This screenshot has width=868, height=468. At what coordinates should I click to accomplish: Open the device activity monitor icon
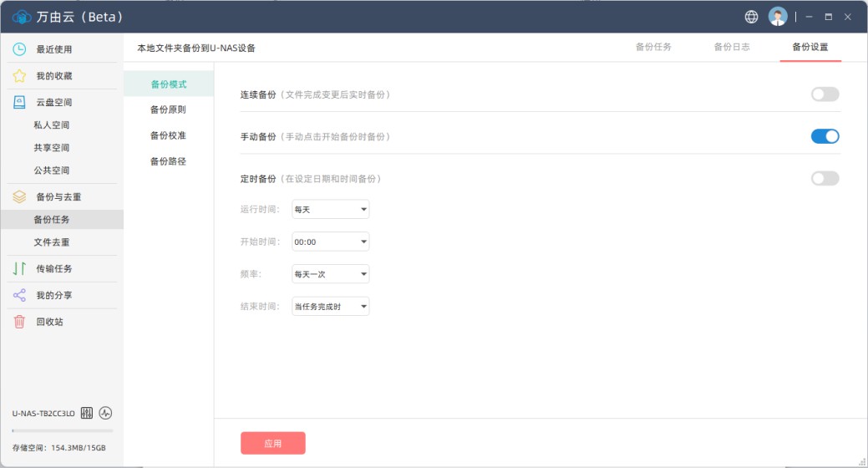(105, 413)
